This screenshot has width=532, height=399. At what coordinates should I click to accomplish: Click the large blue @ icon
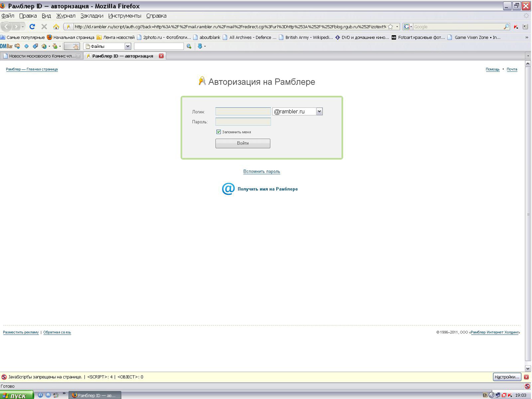[x=228, y=189]
